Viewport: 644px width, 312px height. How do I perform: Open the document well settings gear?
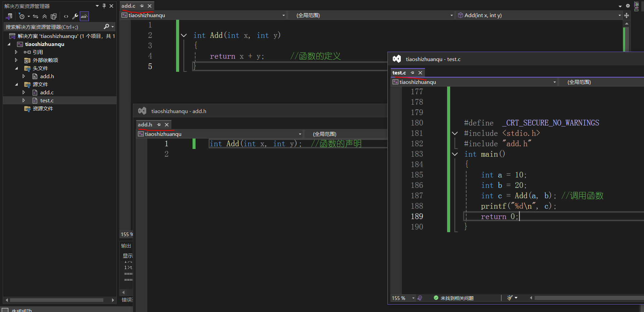pyautogui.click(x=628, y=6)
